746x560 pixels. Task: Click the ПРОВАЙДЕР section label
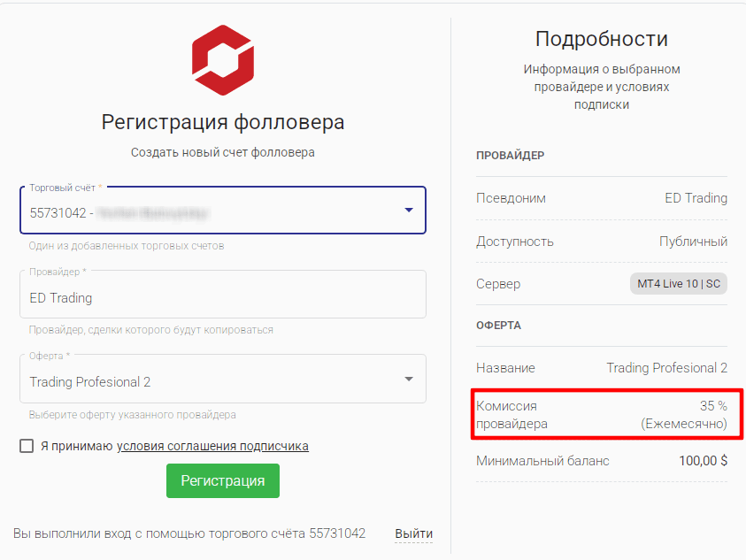[510, 156]
